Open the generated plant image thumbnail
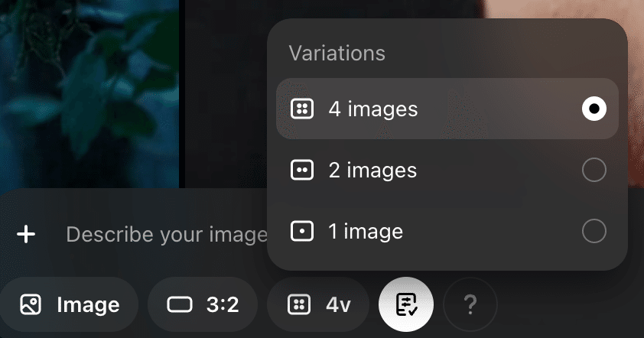The height and width of the screenshot is (338, 644). [88, 92]
